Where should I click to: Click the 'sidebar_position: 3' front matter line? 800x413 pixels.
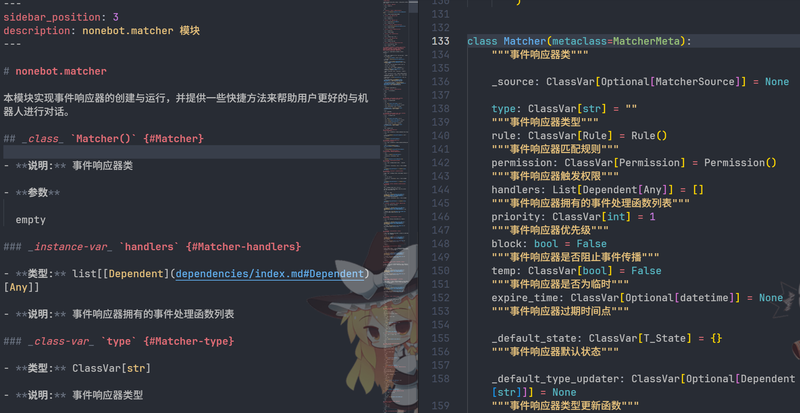[61, 17]
